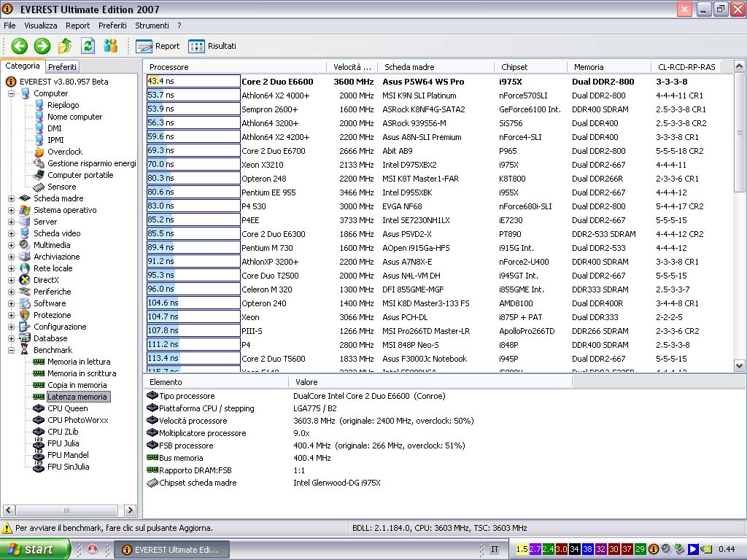Click the Up one level folder icon
Image resolution: width=747 pixels, height=560 pixels.
coord(65,46)
